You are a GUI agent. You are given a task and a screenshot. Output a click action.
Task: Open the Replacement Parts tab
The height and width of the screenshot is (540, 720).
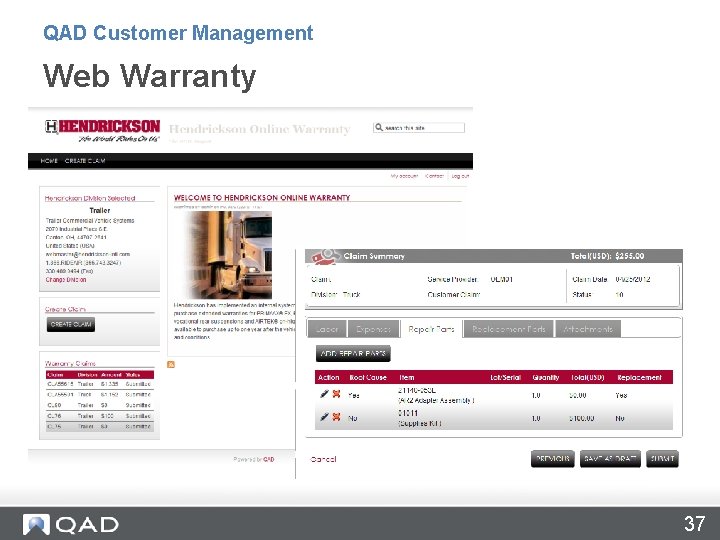(x=509, y=329)
